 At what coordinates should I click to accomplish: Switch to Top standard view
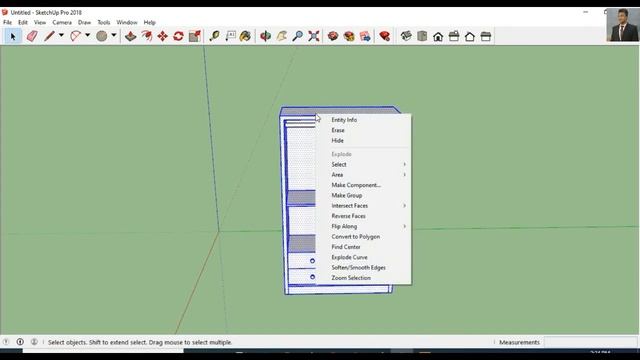tap(422, 36)
